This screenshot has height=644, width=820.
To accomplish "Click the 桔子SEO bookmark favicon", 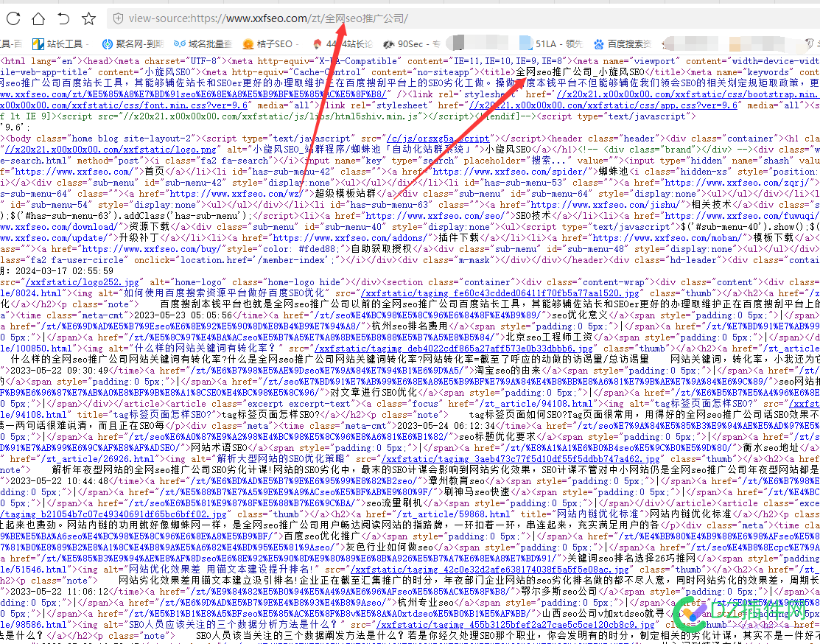I will (248, 44).
